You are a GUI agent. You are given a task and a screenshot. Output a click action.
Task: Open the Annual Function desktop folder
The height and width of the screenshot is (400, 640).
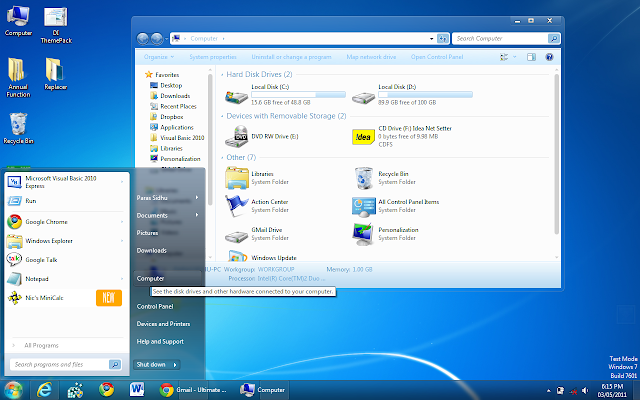(x=18, y=78)
